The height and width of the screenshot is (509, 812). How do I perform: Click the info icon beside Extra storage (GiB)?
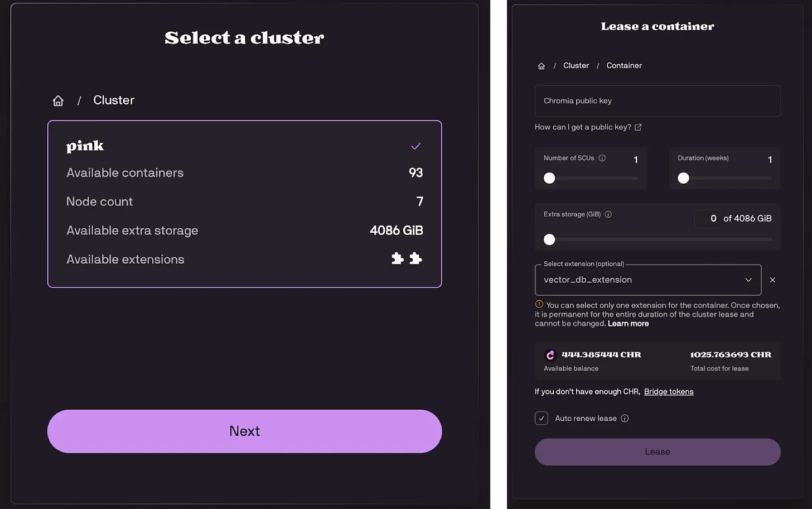[608, 214]
